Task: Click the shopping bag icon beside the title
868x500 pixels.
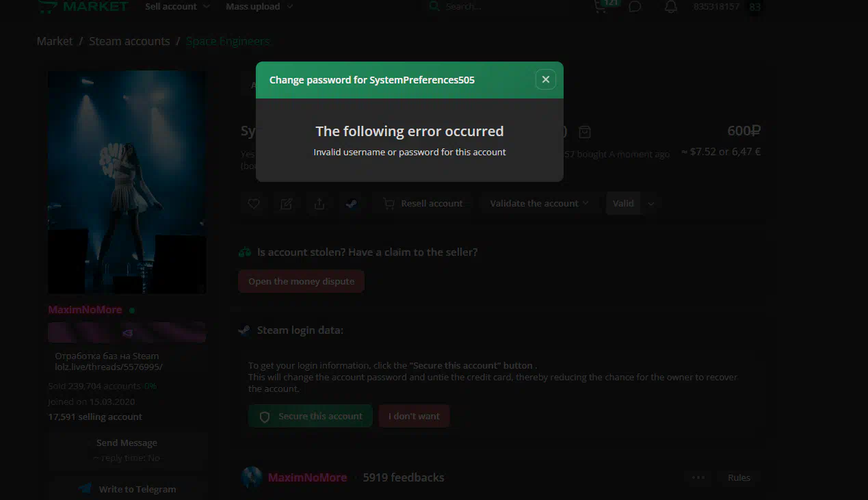Action: (x=585, y=131)
